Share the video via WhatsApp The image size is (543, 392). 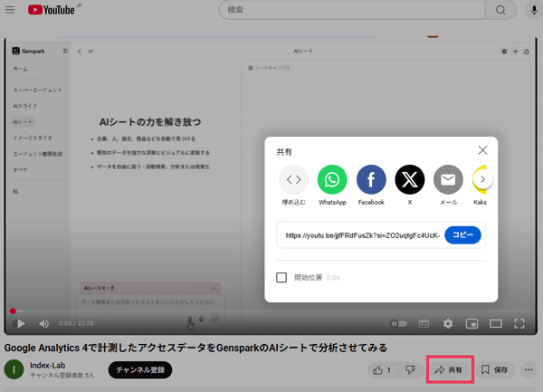click(332, 179)
